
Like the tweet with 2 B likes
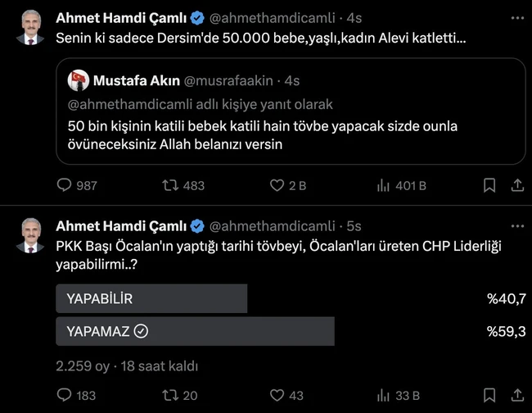(x=277, y=186)
